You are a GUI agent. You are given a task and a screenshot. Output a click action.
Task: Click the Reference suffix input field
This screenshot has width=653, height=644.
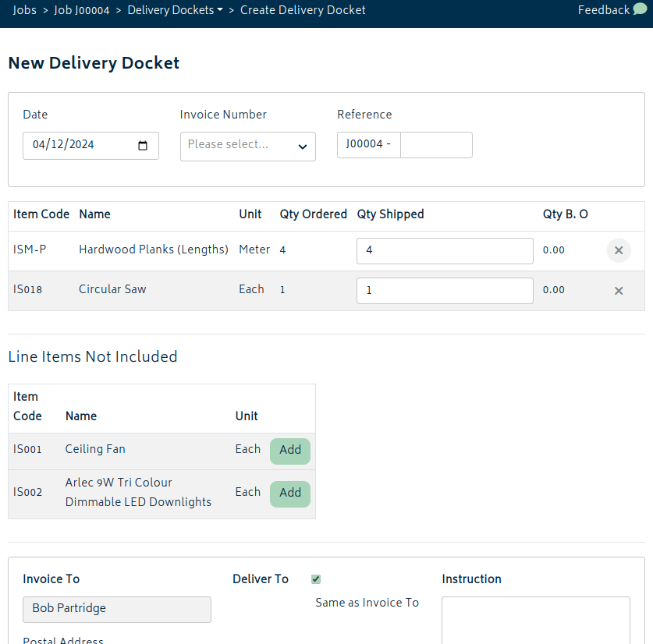click(436, 145)
